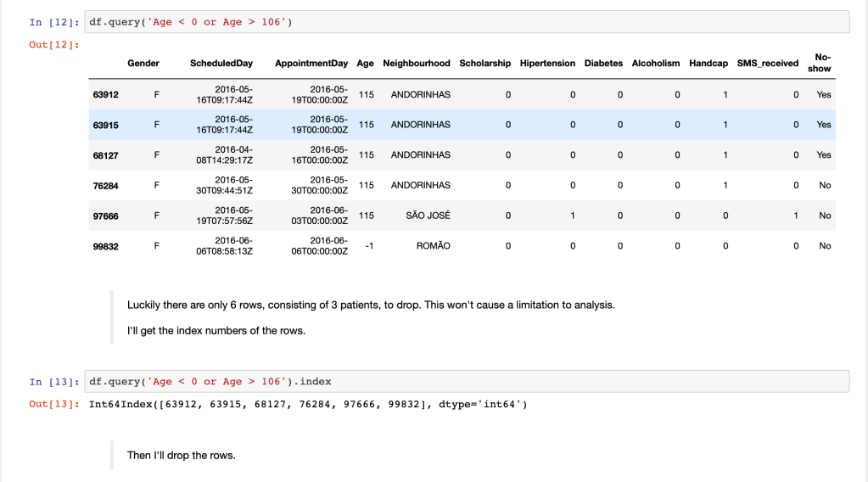Image resolution: width=868 pixels, height=482 pixels.
Task: Click the Hipertension column header
Action: [547, 64]
